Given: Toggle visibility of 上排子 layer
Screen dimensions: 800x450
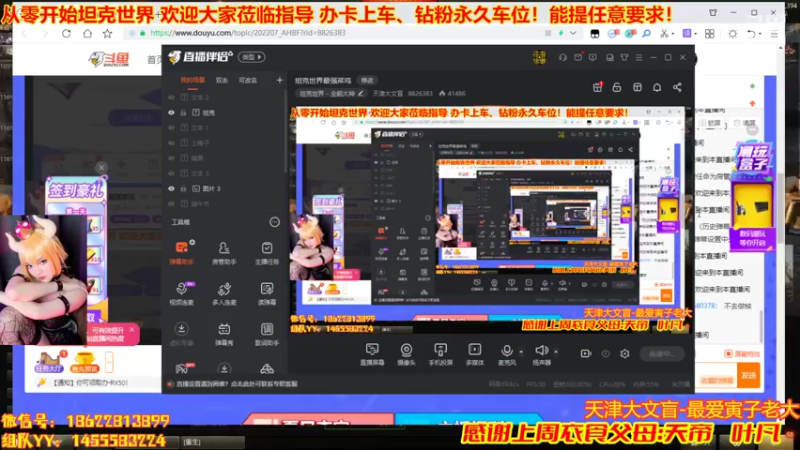Looking at the screenshot, I should coord(171,143).
